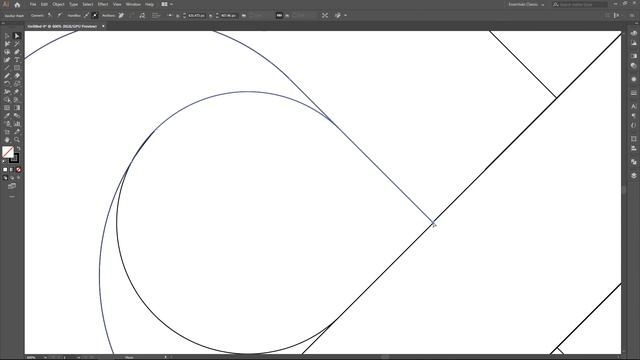Viewport: 640px width, 360px height.
Task: Open the Paragraph panel icon
Action: click(633, 116)
